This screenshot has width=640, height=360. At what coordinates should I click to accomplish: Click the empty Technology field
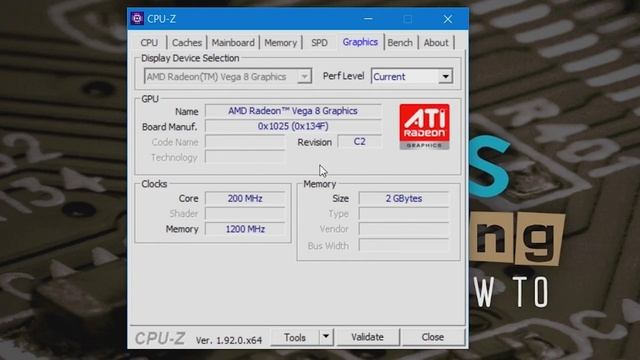point(245,157)
